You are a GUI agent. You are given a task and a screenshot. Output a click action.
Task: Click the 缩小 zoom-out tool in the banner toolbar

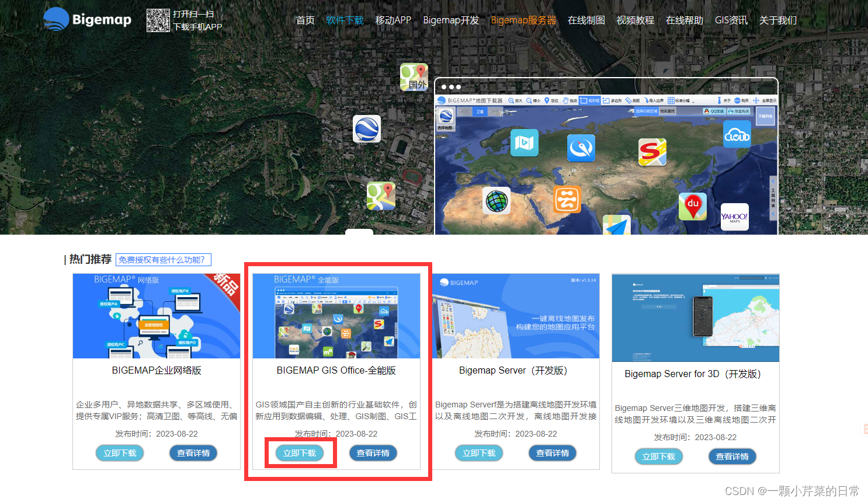[x=533, y=100]
